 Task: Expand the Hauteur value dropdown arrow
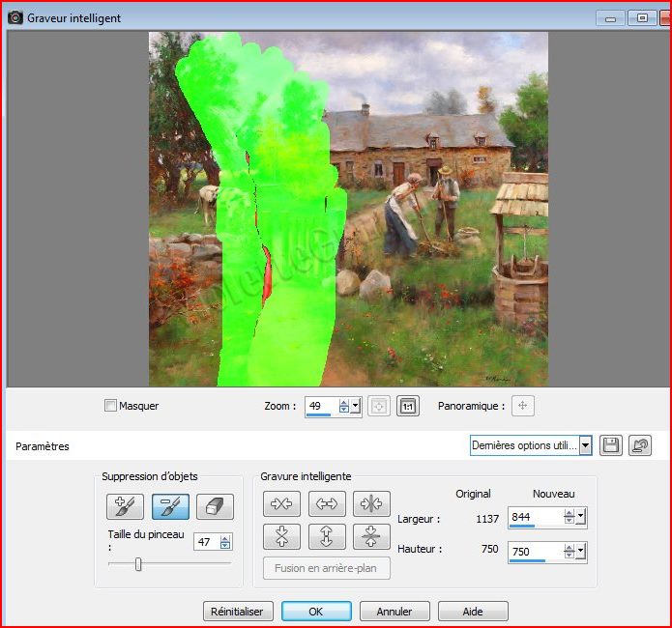580,552
